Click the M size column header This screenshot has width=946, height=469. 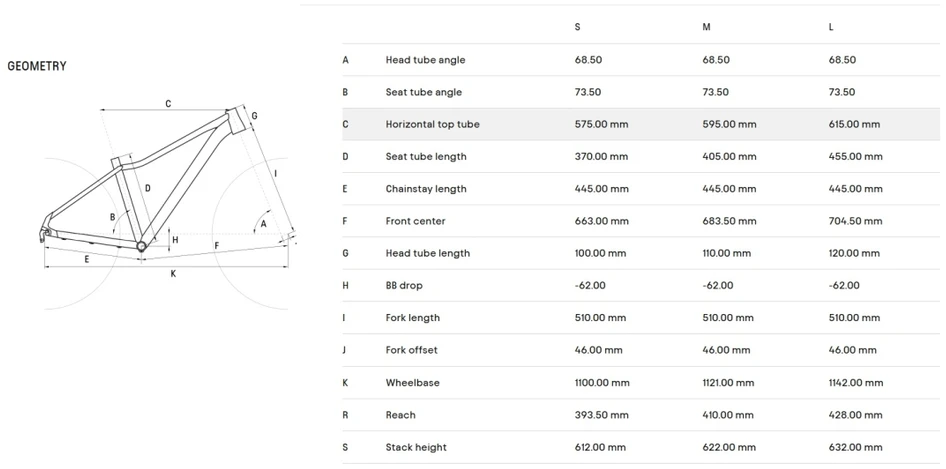[x=706, y=27]
